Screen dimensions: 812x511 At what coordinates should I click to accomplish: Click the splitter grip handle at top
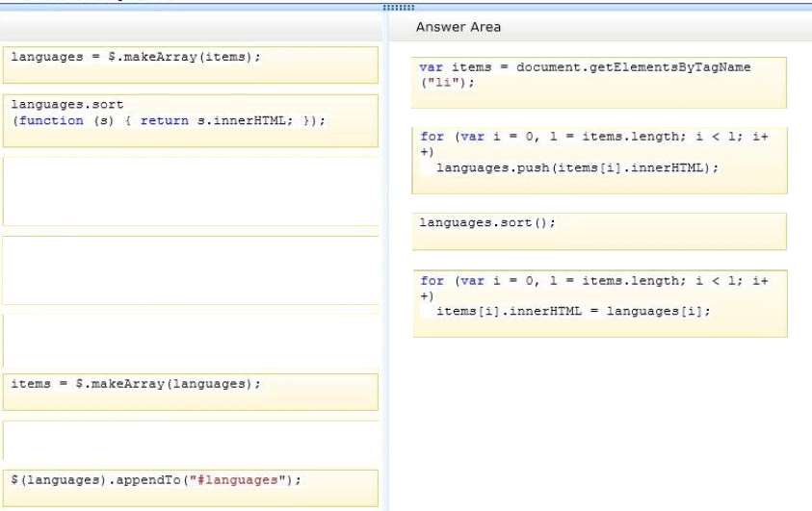coord(398,8)
